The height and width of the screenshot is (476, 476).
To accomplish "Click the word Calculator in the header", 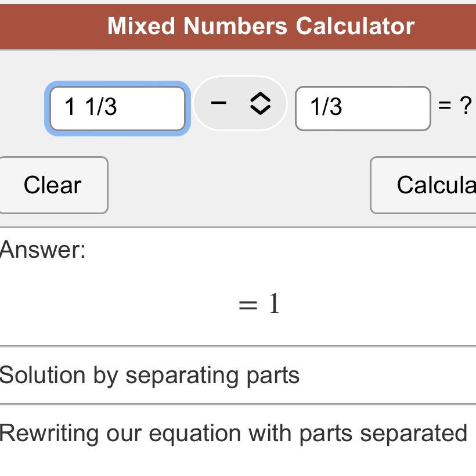I will [355, 26].
